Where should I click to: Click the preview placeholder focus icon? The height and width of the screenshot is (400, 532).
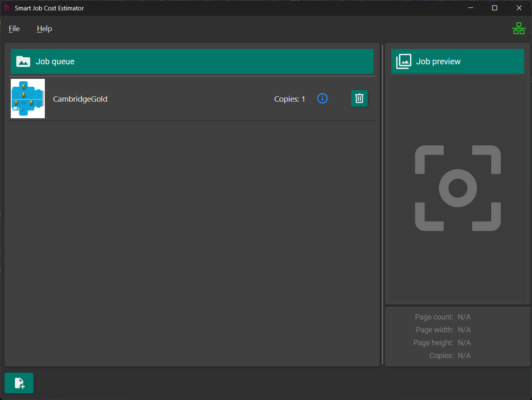point(458,188)
